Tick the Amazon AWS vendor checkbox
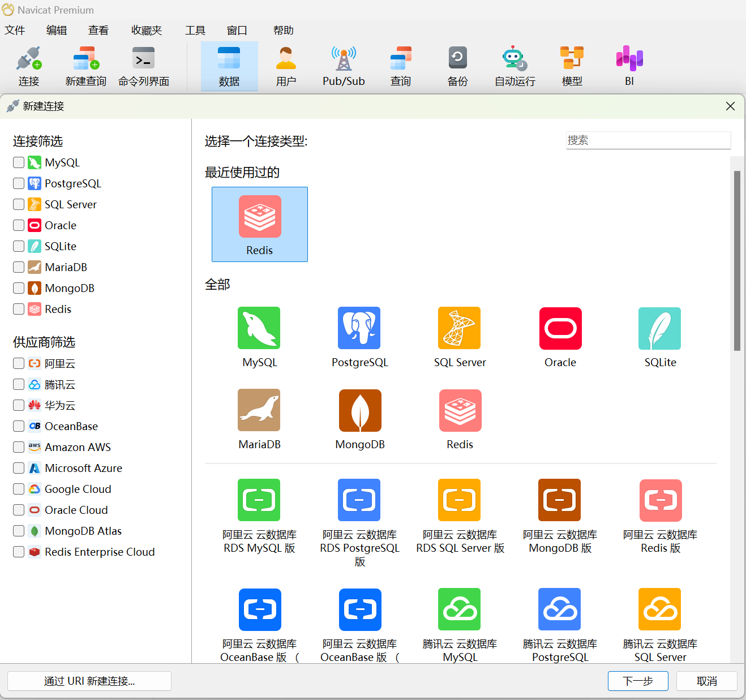Viewport: 746px width, 700px height. 19,447
